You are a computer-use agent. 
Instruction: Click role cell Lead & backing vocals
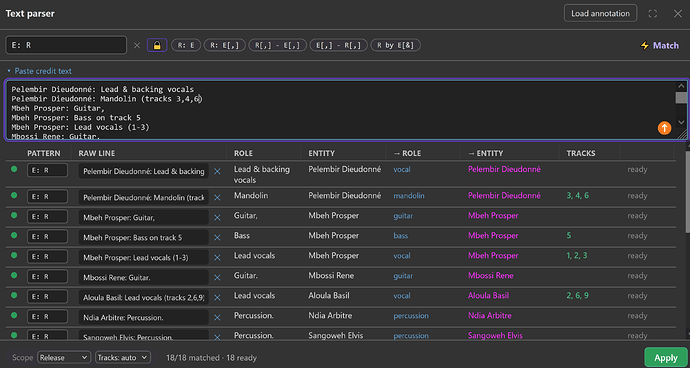pyautogui.click(x=262, y=174)
